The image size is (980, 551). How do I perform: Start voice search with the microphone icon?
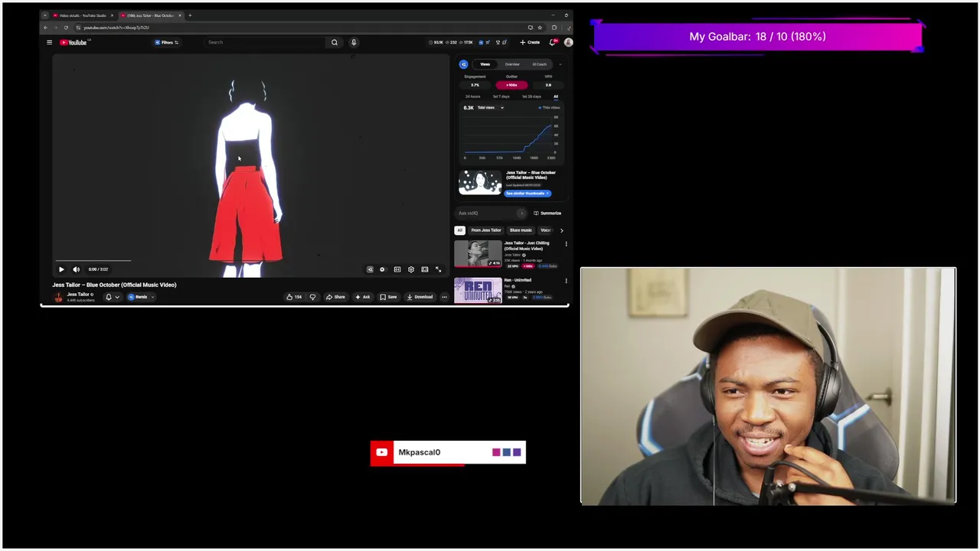354,42
